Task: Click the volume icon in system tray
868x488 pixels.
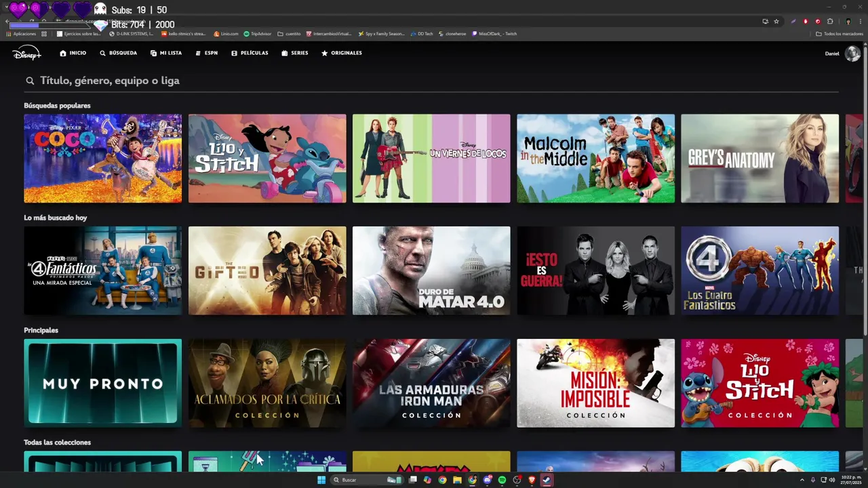Action: (x=832, y=480)
